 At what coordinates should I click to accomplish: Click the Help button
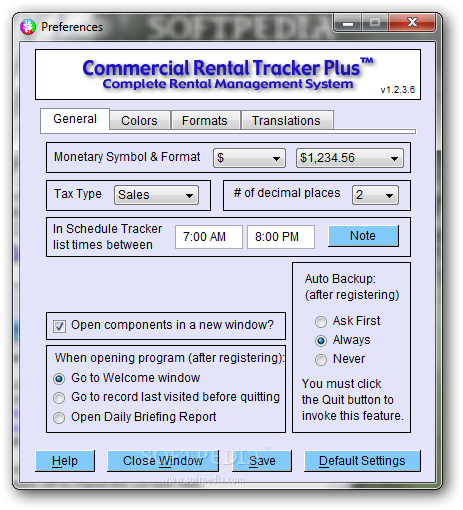65,461
